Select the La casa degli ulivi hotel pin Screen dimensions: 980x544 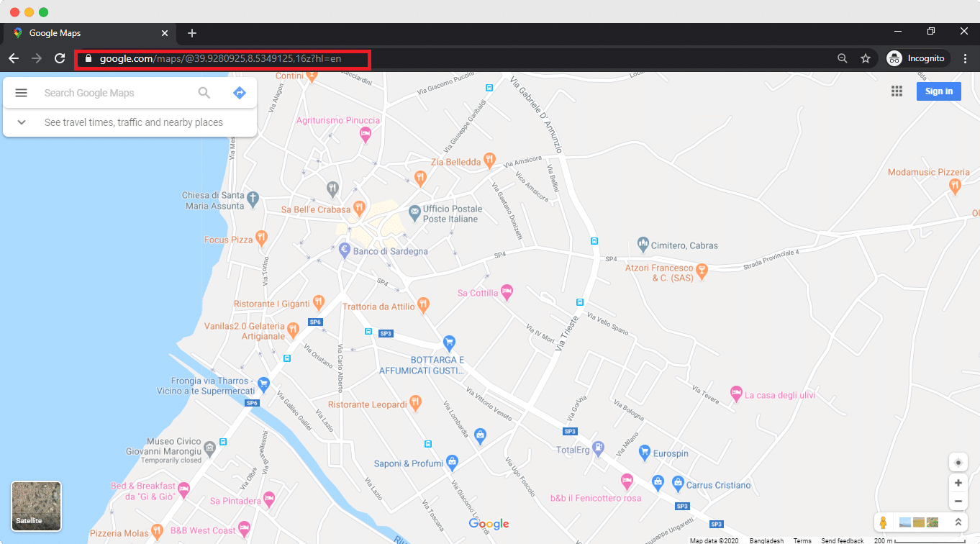pos(736,393)
